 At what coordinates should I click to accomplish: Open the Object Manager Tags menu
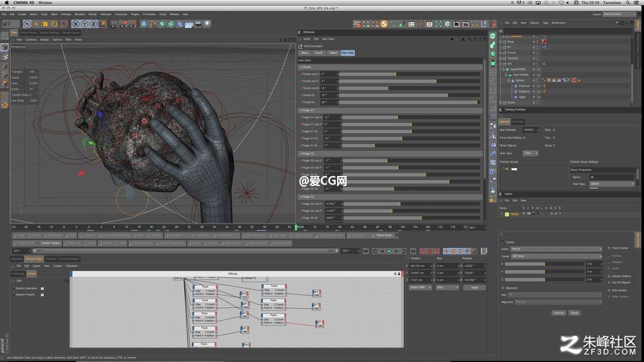click(x=545, y=23)
